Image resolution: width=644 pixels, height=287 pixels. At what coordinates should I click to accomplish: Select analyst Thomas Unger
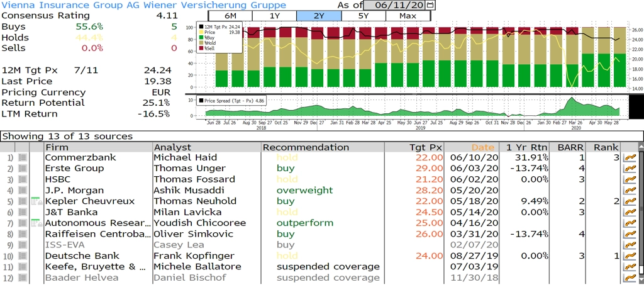[x=189, y=169]
